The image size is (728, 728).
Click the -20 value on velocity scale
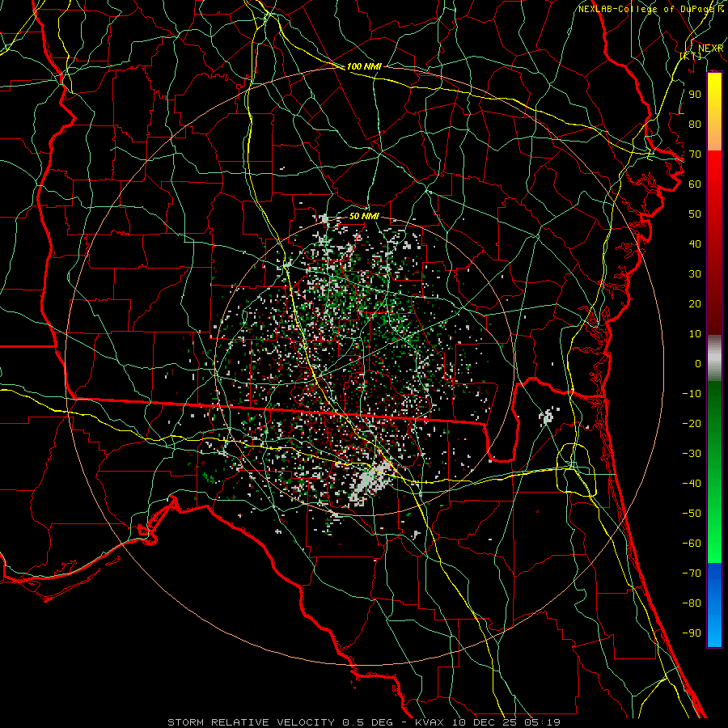692,423
